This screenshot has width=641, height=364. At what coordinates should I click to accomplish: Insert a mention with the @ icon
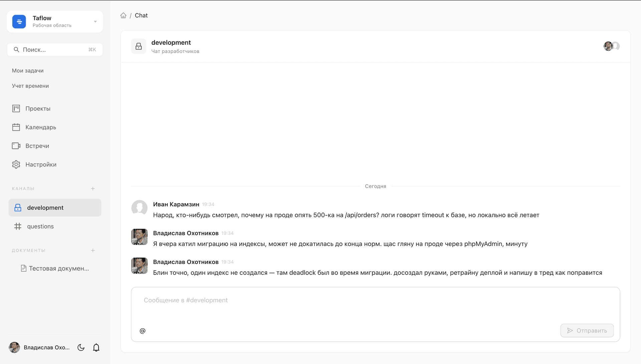coord(143,331)
